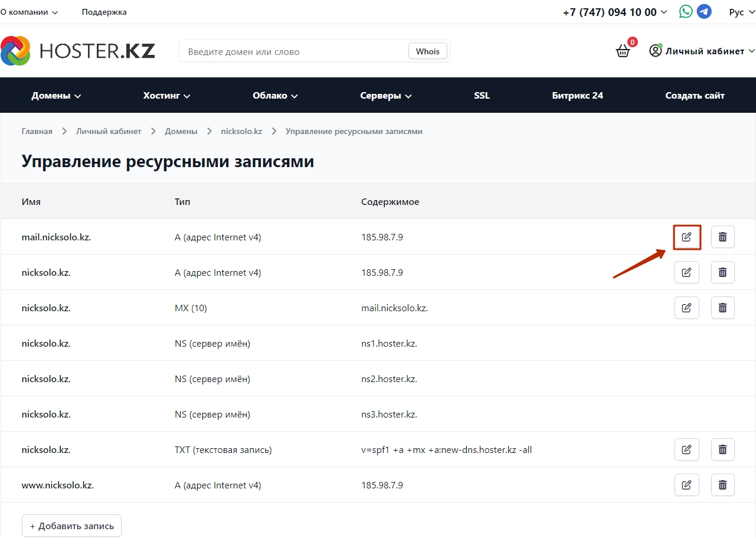The height and width of the screenshot is (538, 756).
Task: Open the shopping cart icon
Action: [623, 51]
